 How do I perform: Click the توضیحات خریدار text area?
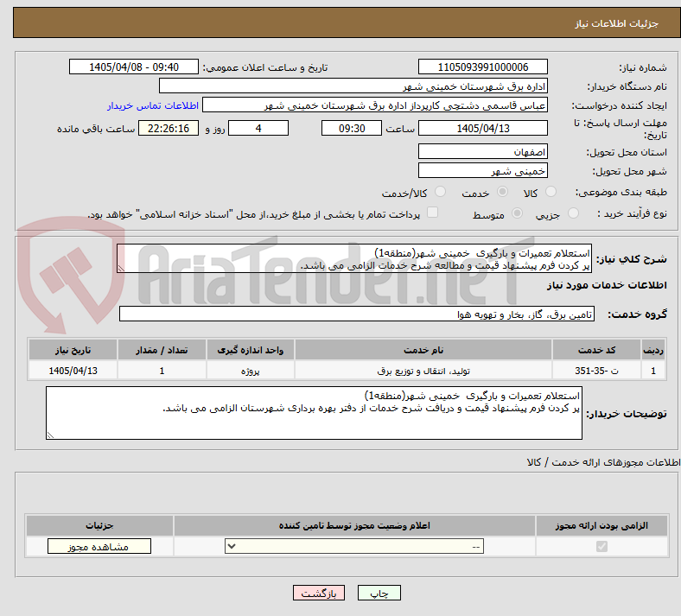click(314, 413)
